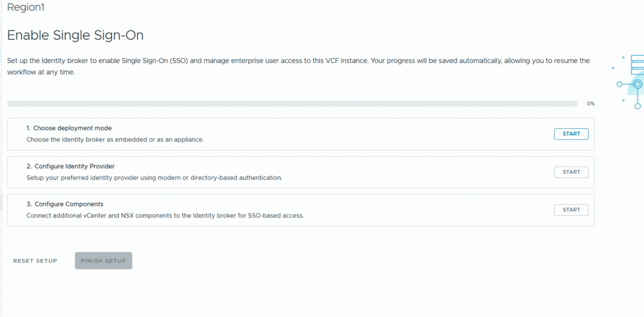Click the server stack illustration icon
Image resolution: width=644 pixels, height=317 pixels.
[x=636, y=65]
